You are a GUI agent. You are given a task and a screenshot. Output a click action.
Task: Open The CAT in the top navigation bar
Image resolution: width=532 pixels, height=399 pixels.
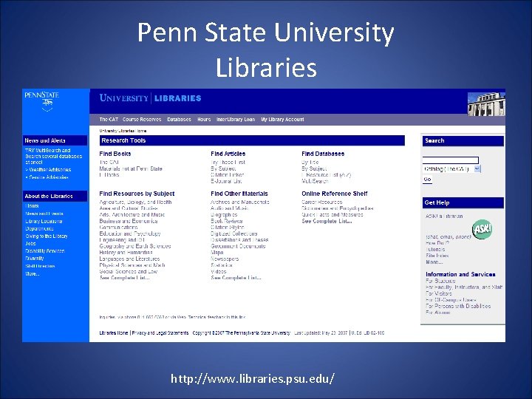coord(109,120)
